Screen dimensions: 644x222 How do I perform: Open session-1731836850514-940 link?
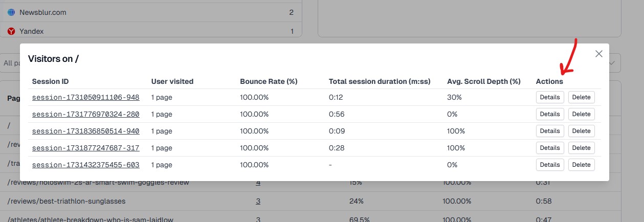tap(85, 131)
